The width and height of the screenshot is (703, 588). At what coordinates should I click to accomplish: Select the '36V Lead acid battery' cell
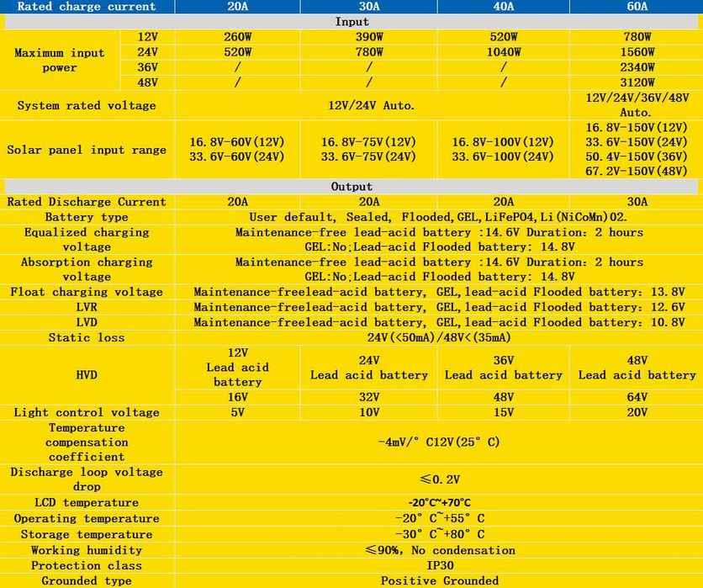pos(504,368)
